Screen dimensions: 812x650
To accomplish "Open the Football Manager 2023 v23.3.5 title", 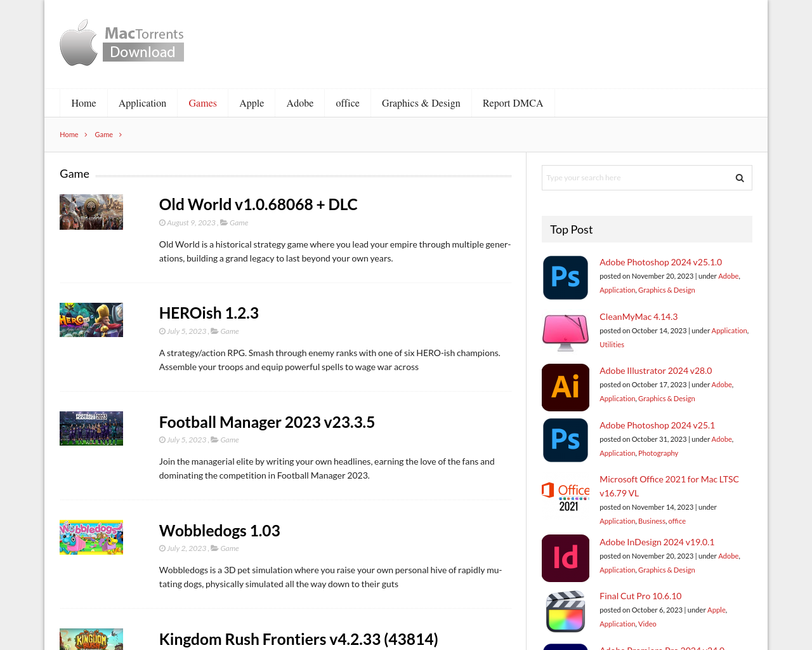I will point(267,422).
